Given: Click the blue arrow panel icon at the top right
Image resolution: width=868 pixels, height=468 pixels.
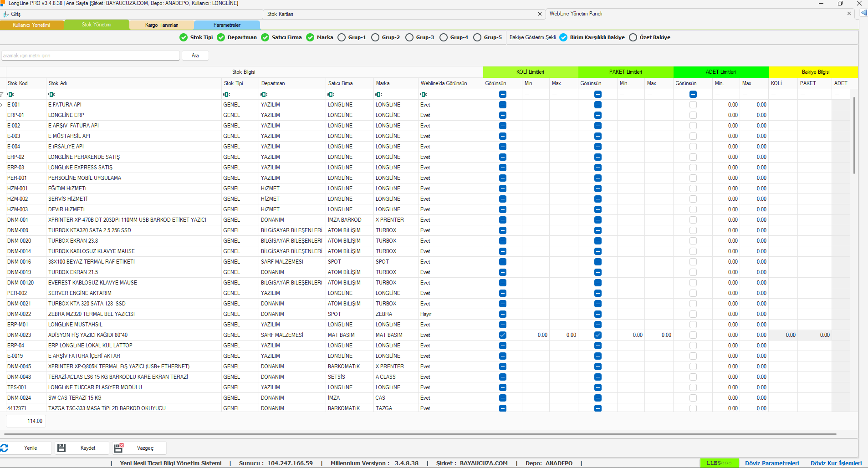Looking at the screenshot, I should pos(863,13).
